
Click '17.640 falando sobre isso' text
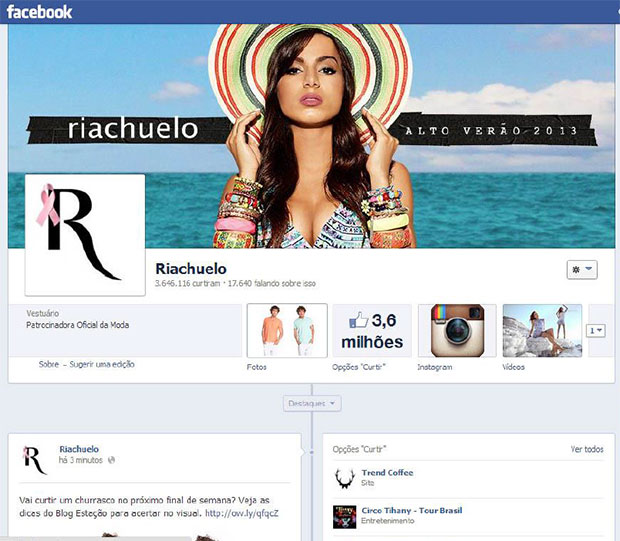click(272, 284)
